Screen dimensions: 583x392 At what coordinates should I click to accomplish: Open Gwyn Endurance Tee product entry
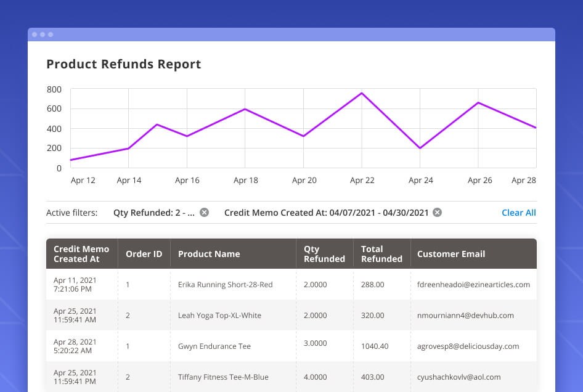(214, 346)
